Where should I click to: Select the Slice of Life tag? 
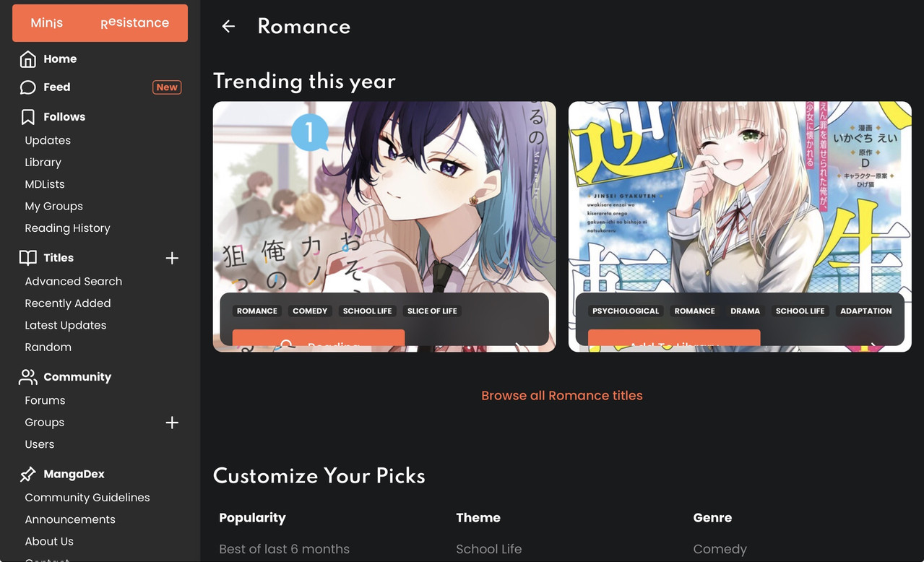click(x=432, y=311)
